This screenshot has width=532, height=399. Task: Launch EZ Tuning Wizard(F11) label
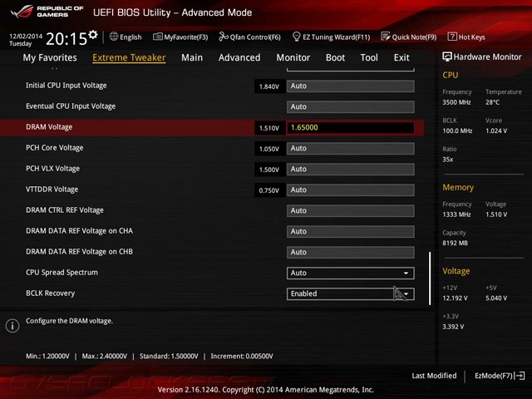coord(336,37)
